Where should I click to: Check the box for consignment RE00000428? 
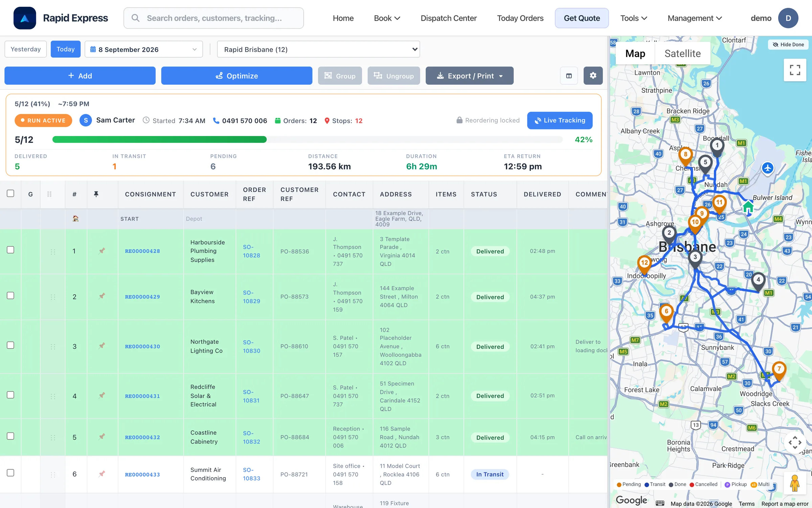coord(10,250)
